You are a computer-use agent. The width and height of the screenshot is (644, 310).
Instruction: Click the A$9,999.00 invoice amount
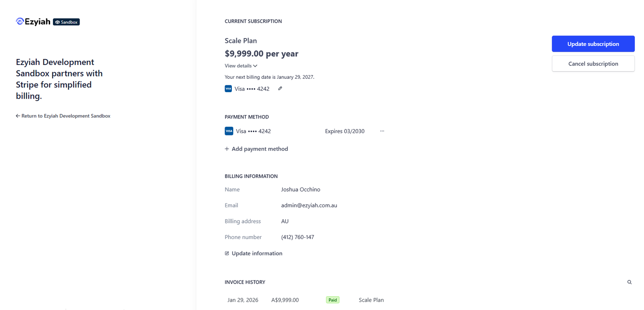(285, 300)
